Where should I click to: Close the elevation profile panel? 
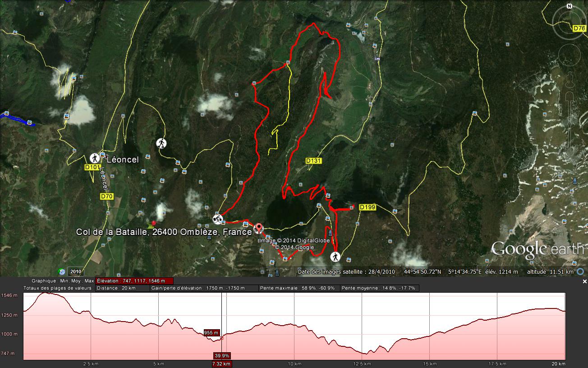click(x=585, y=281)
